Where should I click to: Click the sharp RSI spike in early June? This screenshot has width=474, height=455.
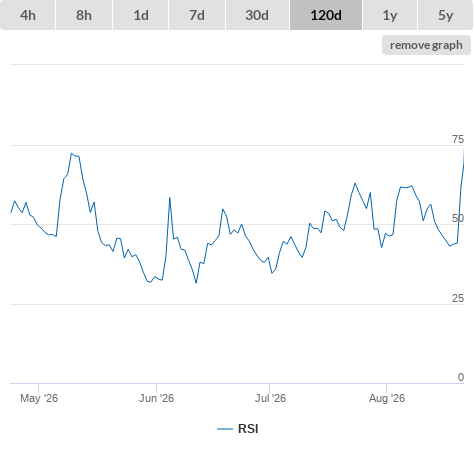pos(170,198)
